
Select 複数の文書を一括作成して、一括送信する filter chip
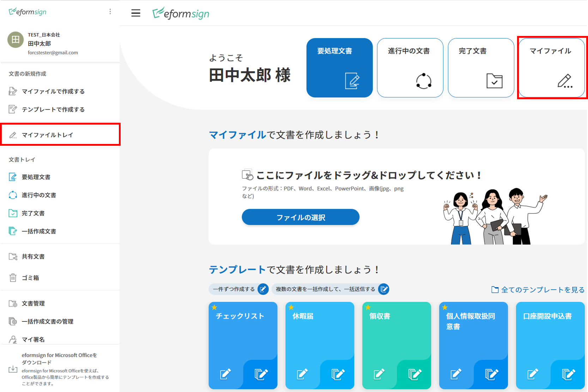[330, 289]
